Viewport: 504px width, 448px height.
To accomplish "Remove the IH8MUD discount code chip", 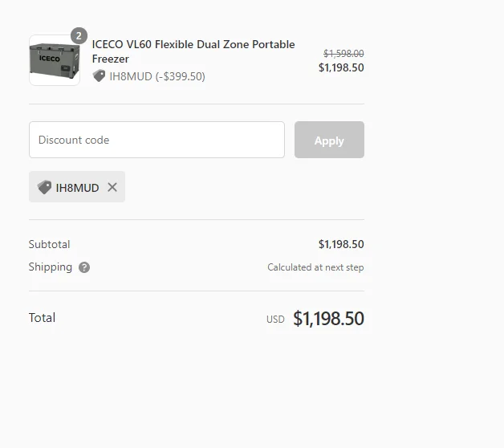I will point(112,187).
